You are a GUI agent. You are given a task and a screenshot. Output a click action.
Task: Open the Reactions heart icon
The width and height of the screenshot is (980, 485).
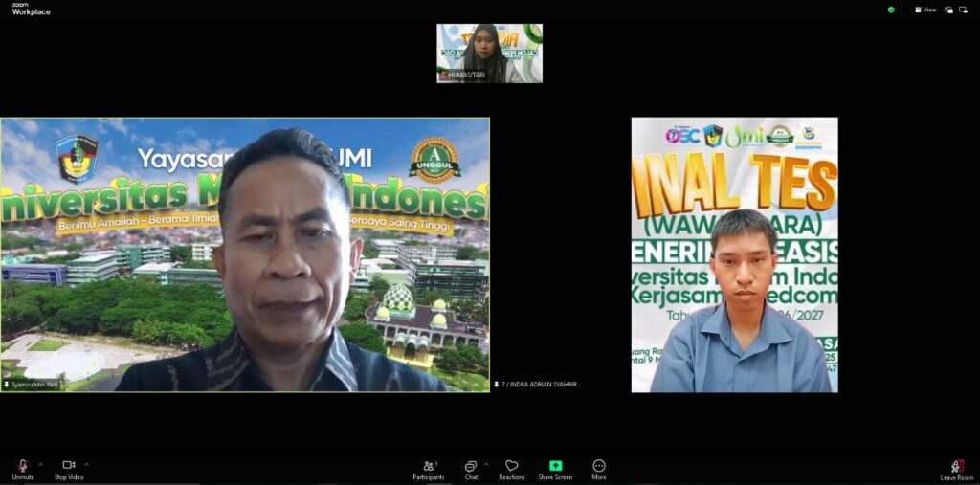512,467
